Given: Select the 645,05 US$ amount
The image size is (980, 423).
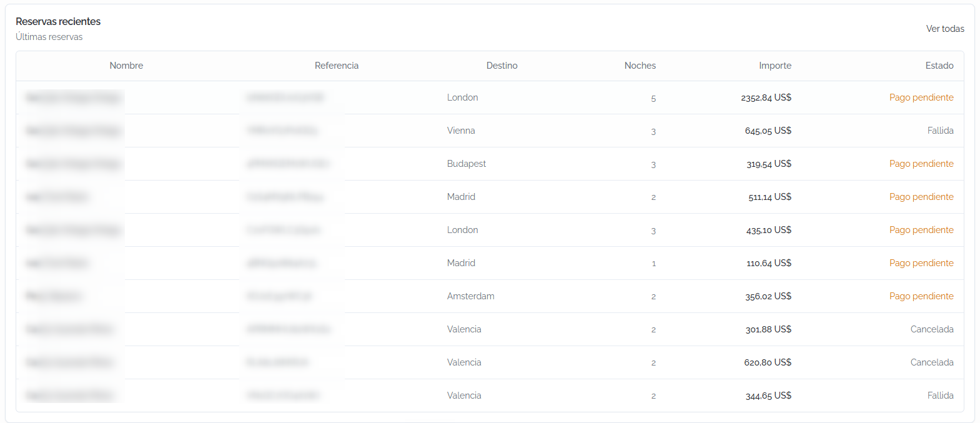Looking at the screenshot, I should 768,131.
